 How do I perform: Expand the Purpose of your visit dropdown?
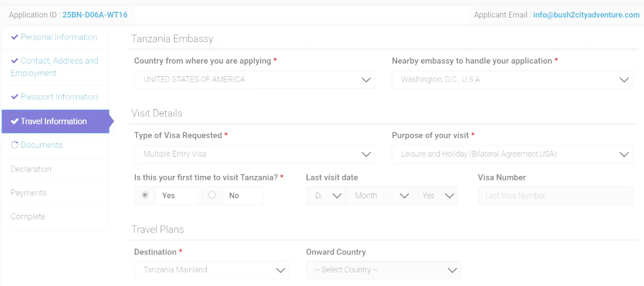pyautogui.click(x=512, y=154)
